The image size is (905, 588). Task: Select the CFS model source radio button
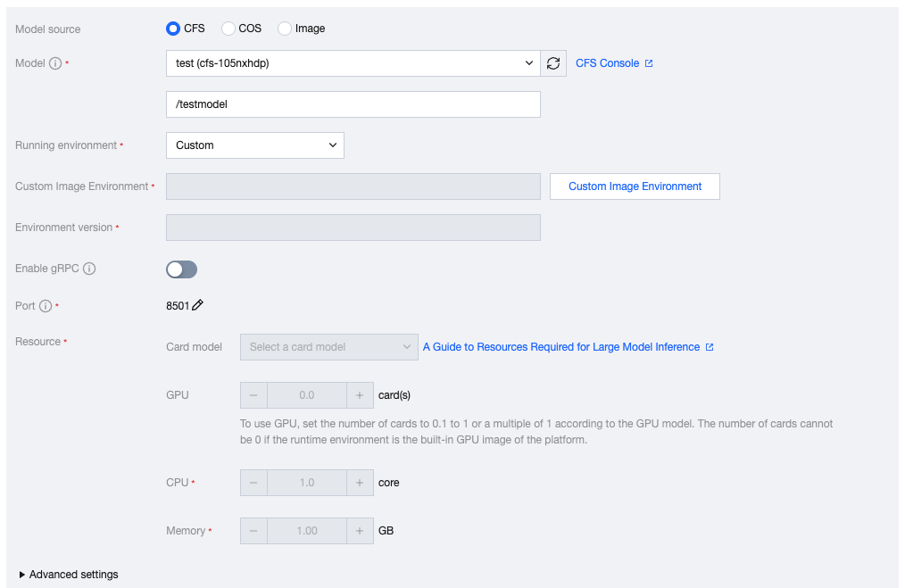(x=173, y=29)
